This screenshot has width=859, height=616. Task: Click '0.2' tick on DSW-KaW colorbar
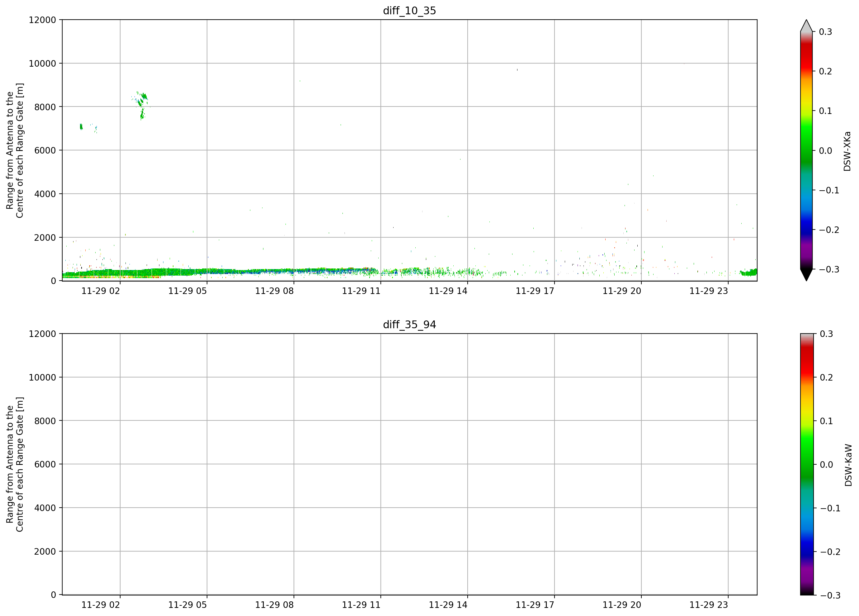click(826, 377)
